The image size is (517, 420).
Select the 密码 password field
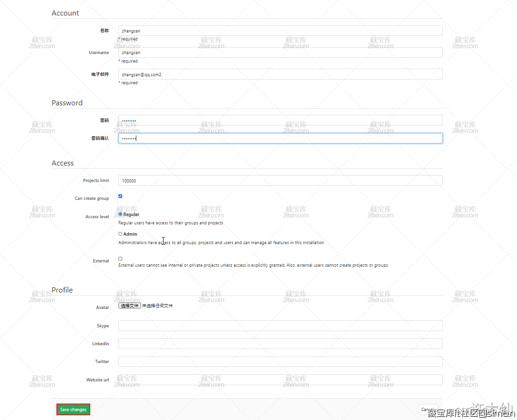tap(280, 120)
